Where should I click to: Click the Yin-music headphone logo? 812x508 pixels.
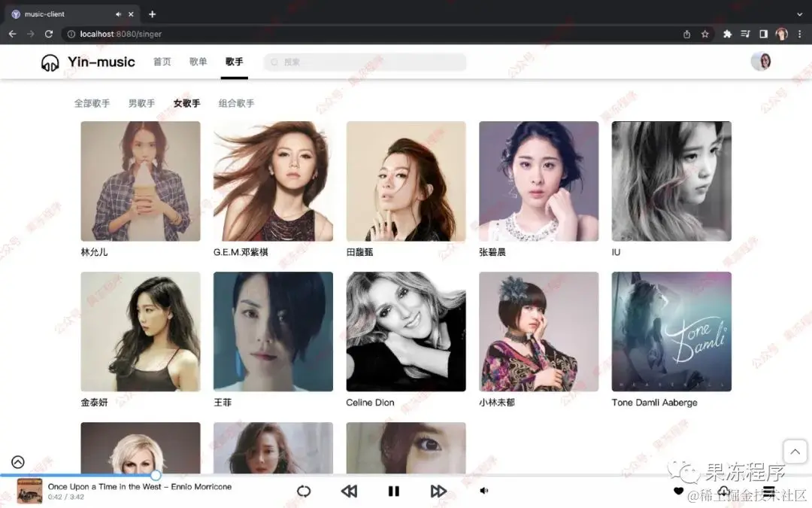[x=50, y=62]
